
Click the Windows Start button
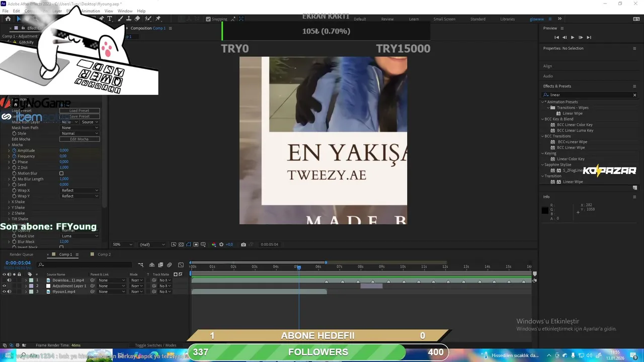7,355
